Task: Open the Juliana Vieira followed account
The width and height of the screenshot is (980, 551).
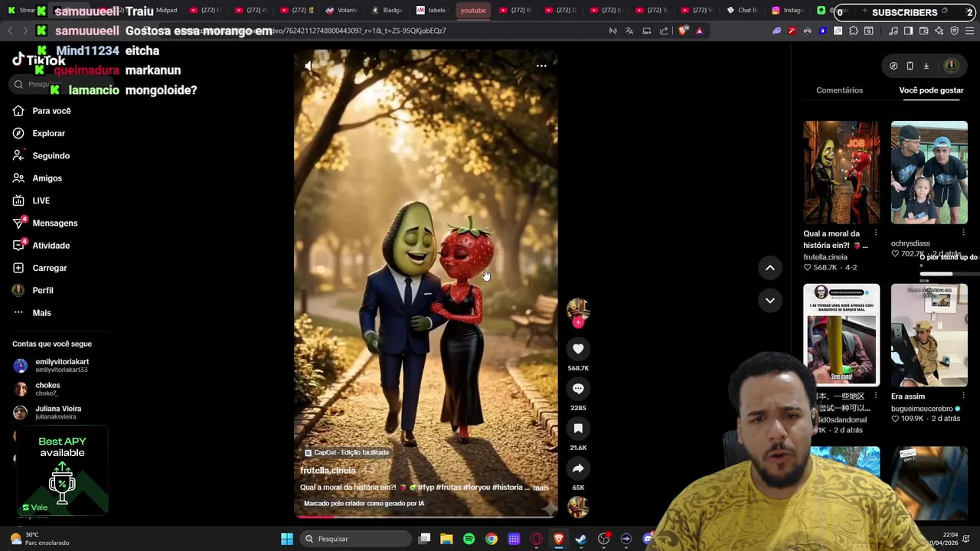Action: (47, 412)
